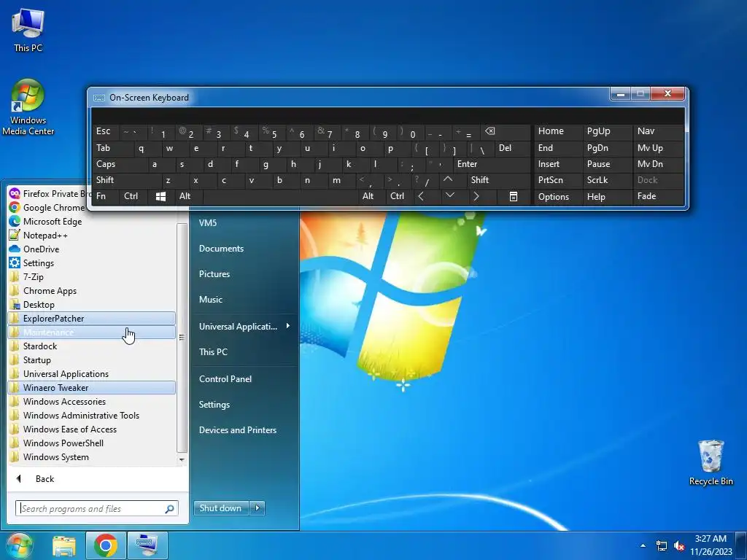747x560 pixels.
Task: Click the Start orb button
Action: [19, 545]
